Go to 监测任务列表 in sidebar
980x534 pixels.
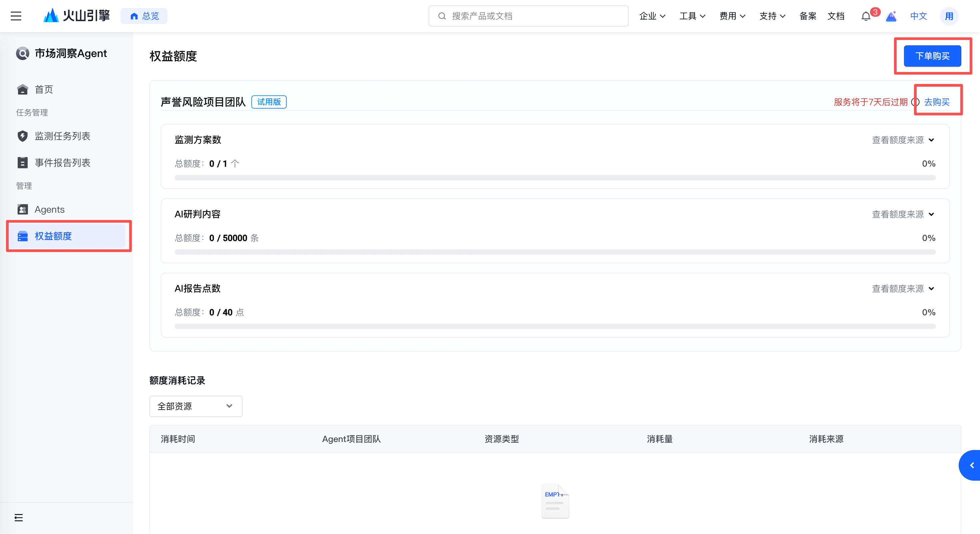click(x=62, y=136)
